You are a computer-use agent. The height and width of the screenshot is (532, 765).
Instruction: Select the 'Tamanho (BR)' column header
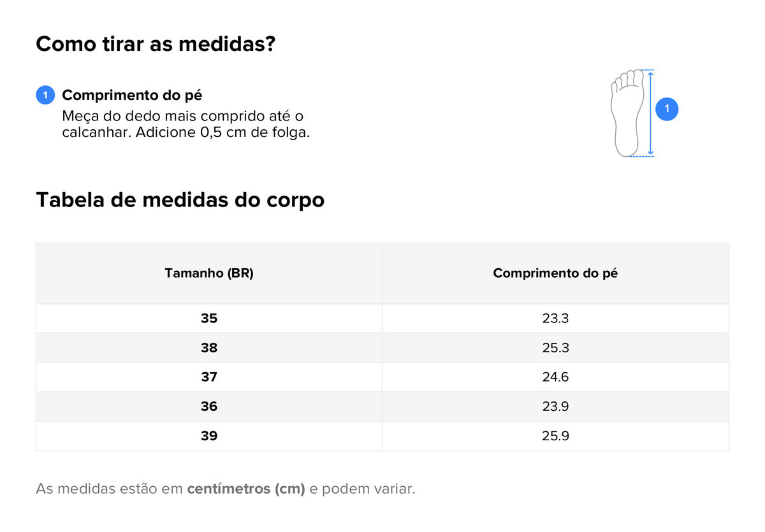click(x=209, y=273)
